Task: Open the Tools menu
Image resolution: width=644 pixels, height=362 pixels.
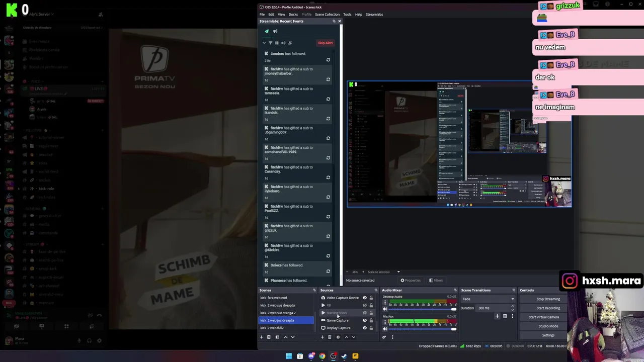Action: pos(347,15)
